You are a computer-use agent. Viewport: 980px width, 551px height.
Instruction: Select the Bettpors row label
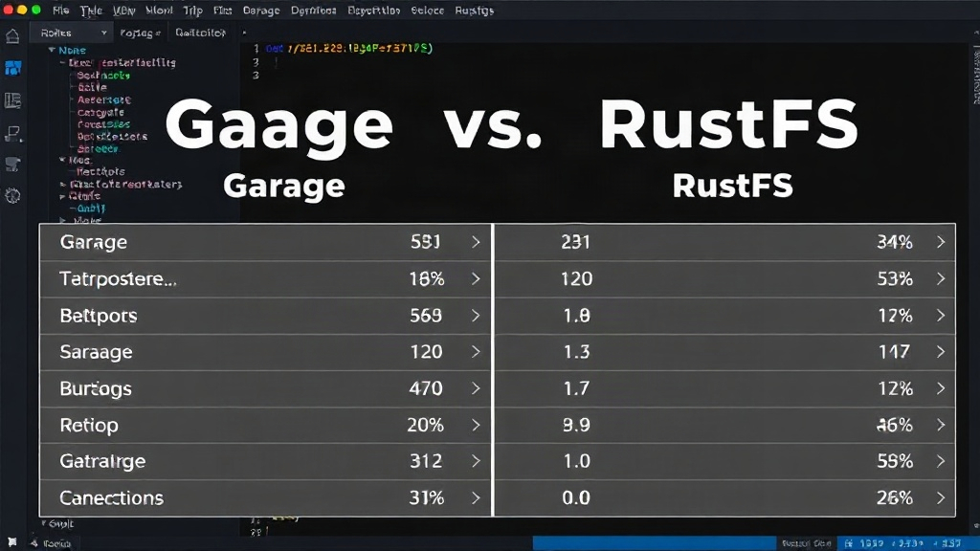99,316
